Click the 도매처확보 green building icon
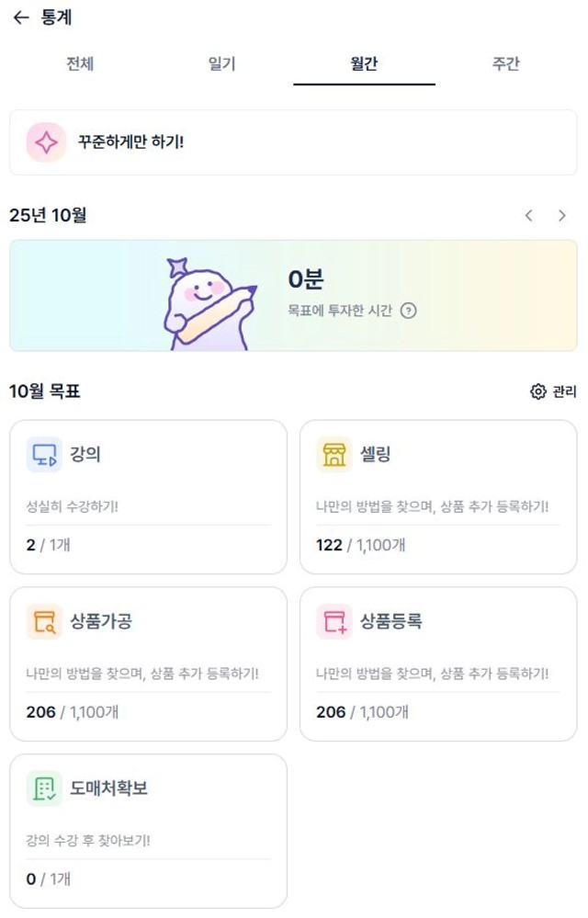Screen dimensions: 588x918 click(44, 788)
